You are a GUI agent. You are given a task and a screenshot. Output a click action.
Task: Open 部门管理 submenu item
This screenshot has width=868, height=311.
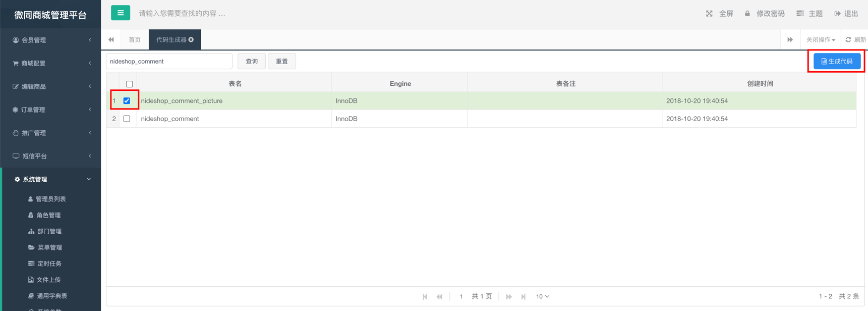49,231
